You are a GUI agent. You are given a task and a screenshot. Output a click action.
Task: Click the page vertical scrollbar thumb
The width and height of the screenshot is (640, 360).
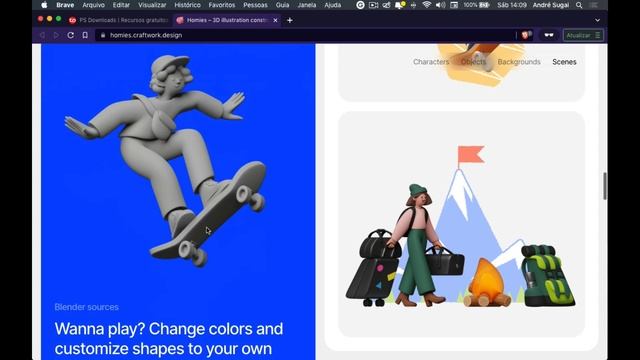coord(604,186)
